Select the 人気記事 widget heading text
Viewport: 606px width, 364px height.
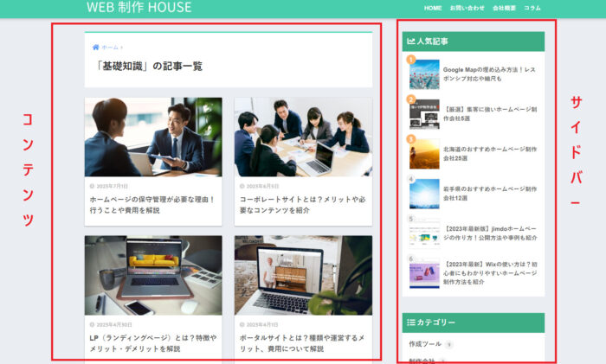pyautogui.click(x=433, y=41)
